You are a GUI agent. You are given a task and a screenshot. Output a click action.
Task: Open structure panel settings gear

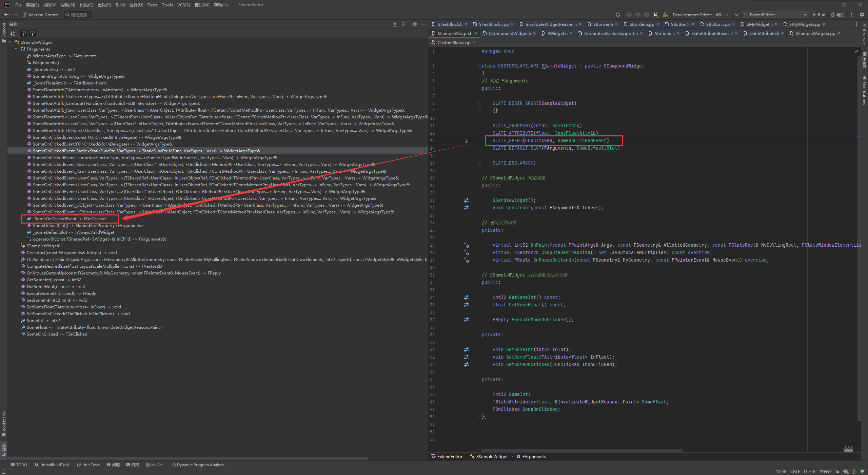(414, 24)
